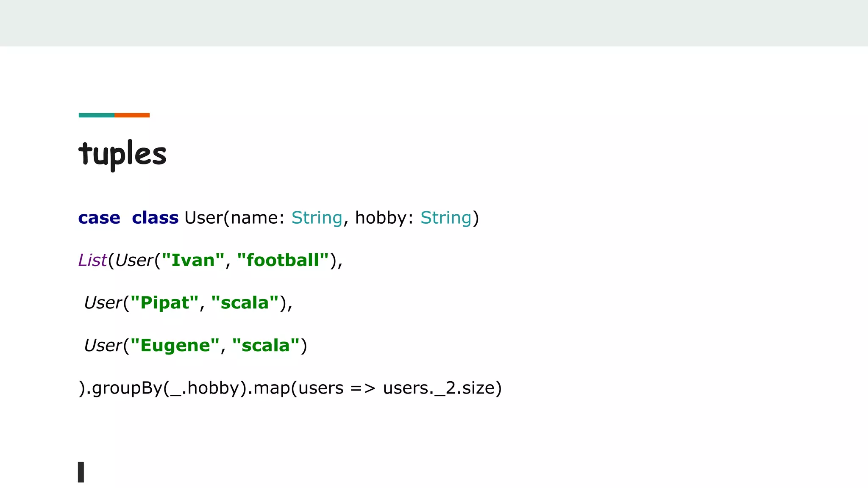Click the first "String" type after name

(317, 218)
